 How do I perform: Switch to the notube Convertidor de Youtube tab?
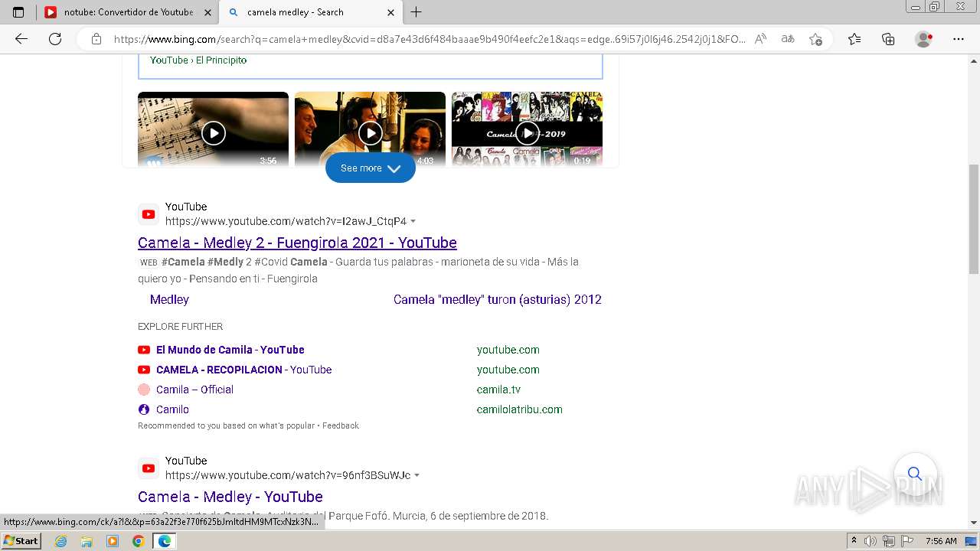tap(127, 12)
